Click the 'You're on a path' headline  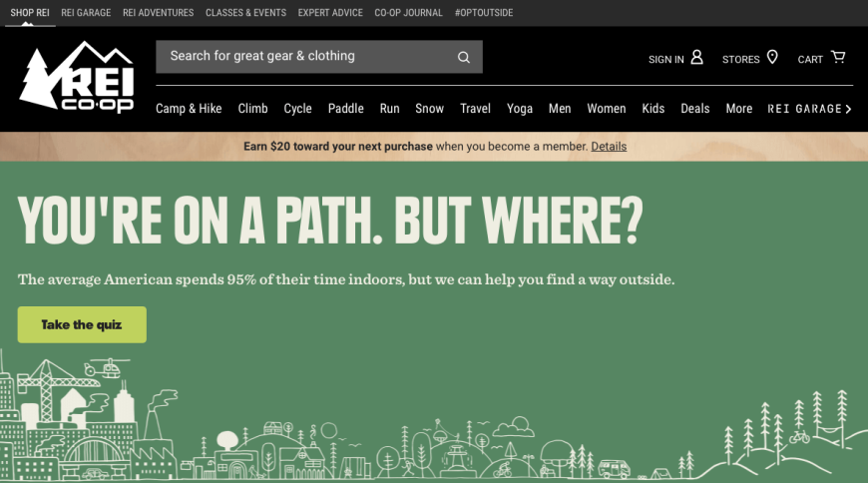click(x=330, y=220)
